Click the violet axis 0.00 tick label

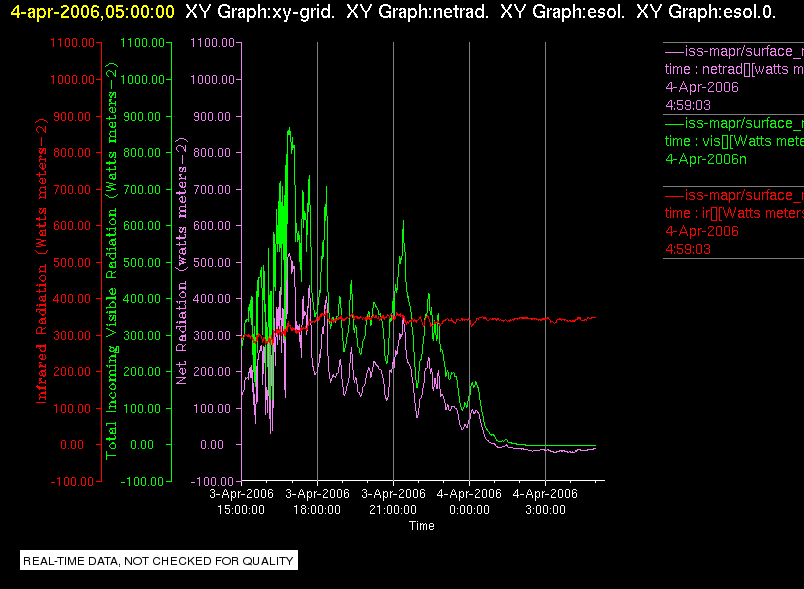(x=212, y=445)
